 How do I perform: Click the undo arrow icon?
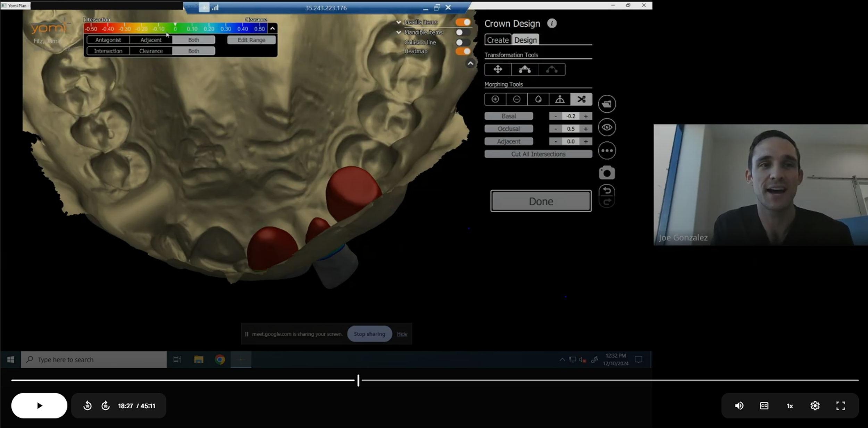coord(607,190)
